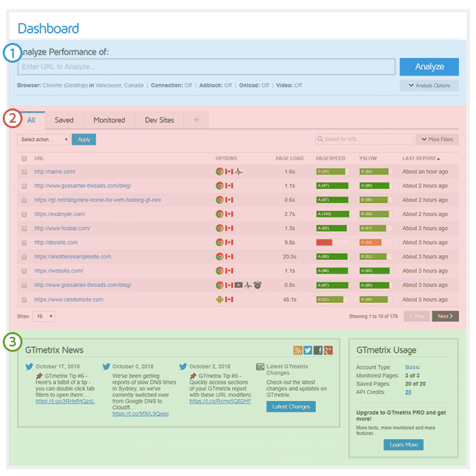Click the Twitter bird next to October 17, 2018

click(x=29, y=366)
